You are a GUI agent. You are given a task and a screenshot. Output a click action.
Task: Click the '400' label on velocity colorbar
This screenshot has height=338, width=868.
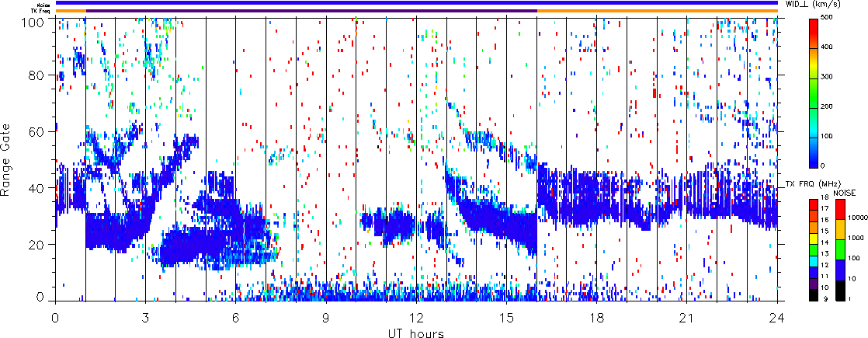click(828, 48)
